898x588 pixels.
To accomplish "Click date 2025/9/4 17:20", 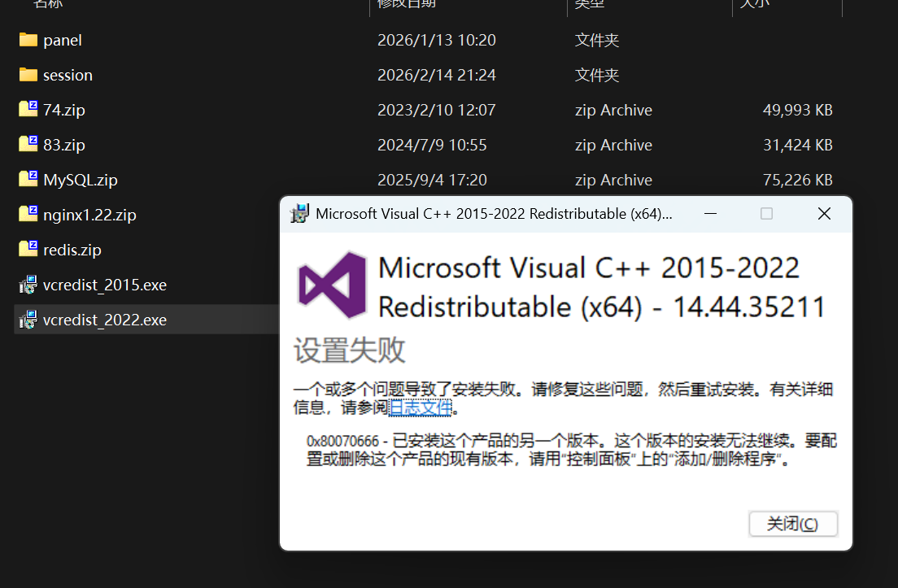I will [432, 180].
